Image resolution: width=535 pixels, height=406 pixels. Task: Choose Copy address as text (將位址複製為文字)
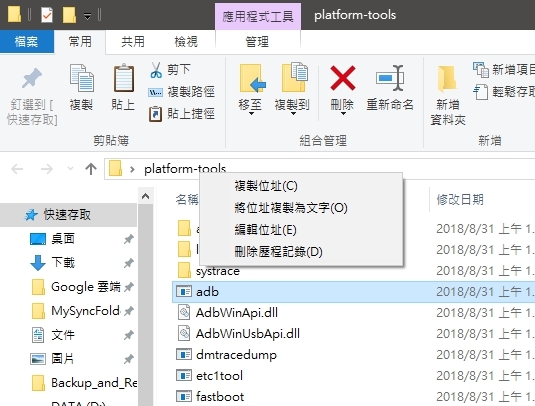(x=301, y=208)
